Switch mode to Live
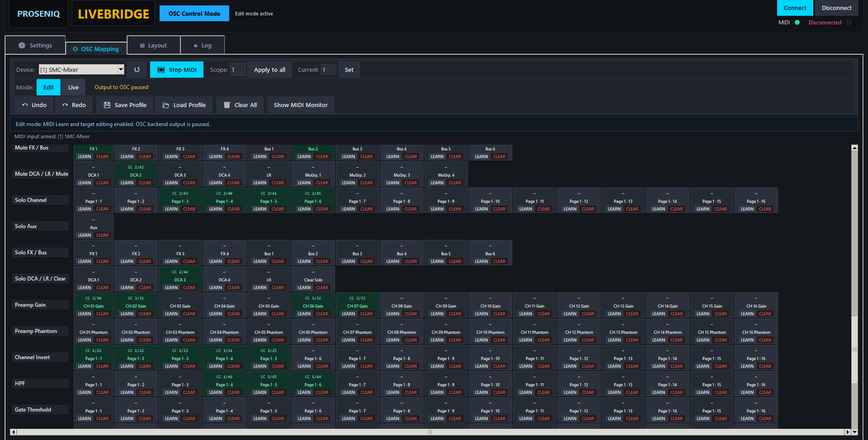 tap(73, 87)
